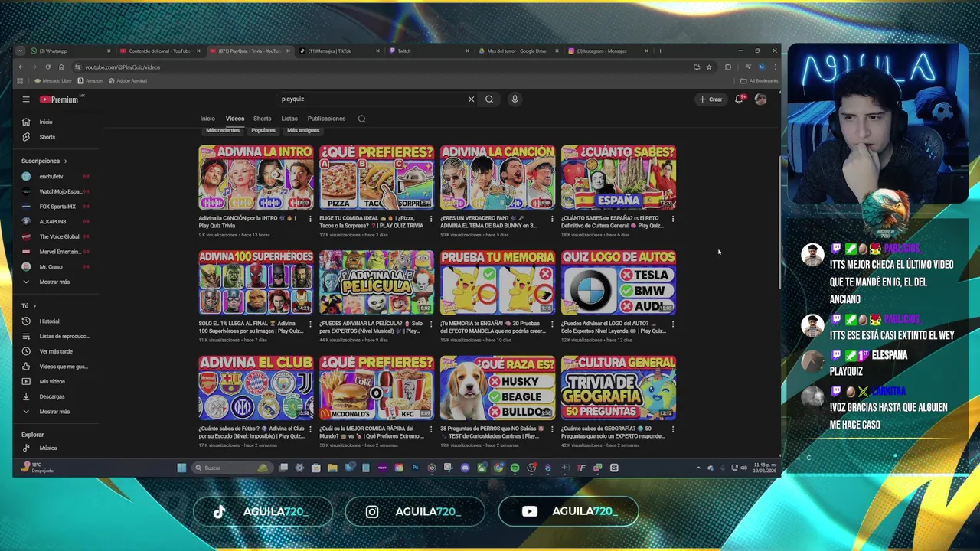Open the Windows Start button

click(x=181, y=468)
